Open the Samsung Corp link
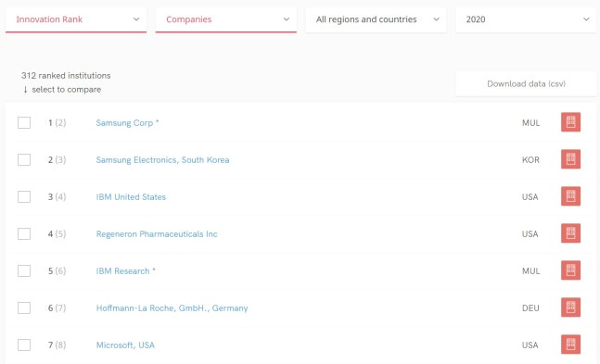The height and width of the screenshot is (364, 600). coord(127,123)
